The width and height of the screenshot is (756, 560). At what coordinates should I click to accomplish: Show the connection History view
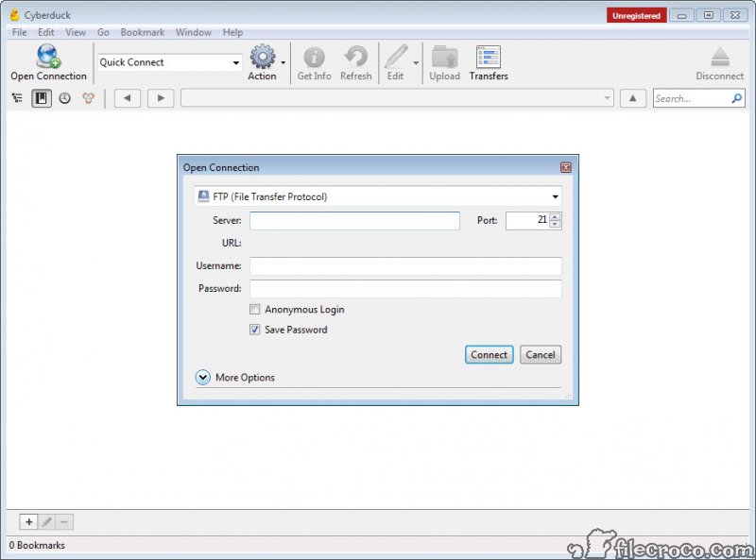(x=64, y=98)
